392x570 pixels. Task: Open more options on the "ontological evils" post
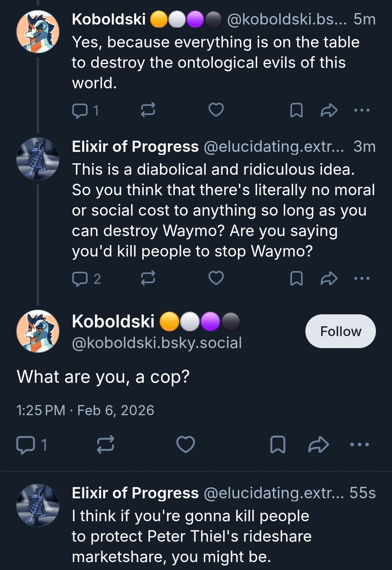coord(362,110)
